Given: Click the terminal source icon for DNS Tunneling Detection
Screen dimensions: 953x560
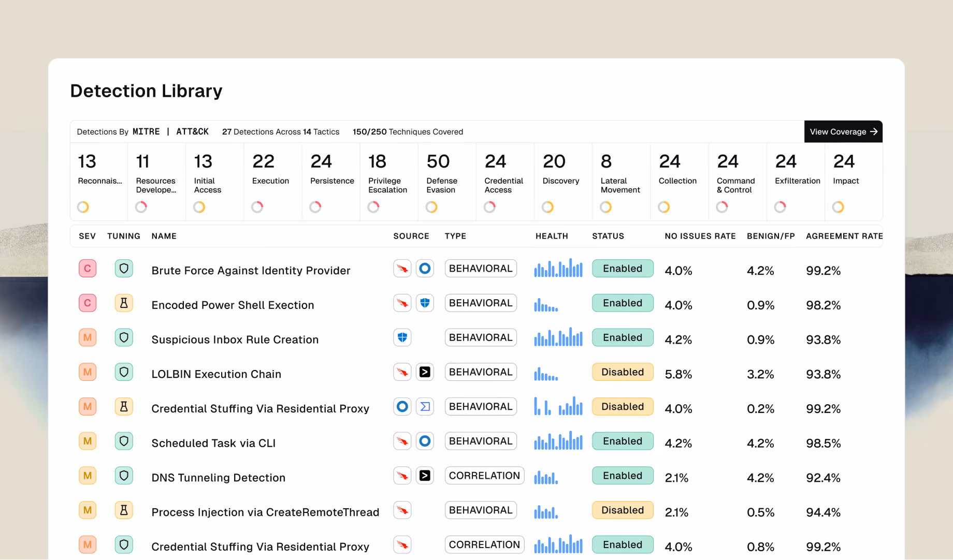Looking at the screenshot, I should [425, 476].
